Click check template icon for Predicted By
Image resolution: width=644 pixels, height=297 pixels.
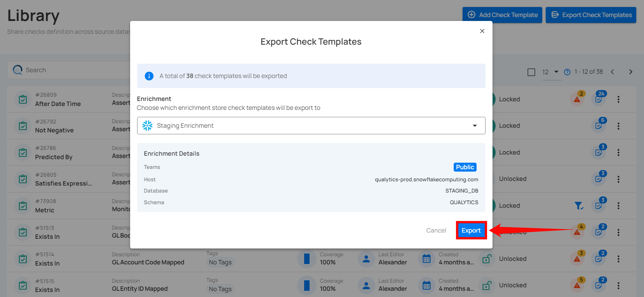pos(23,153)
